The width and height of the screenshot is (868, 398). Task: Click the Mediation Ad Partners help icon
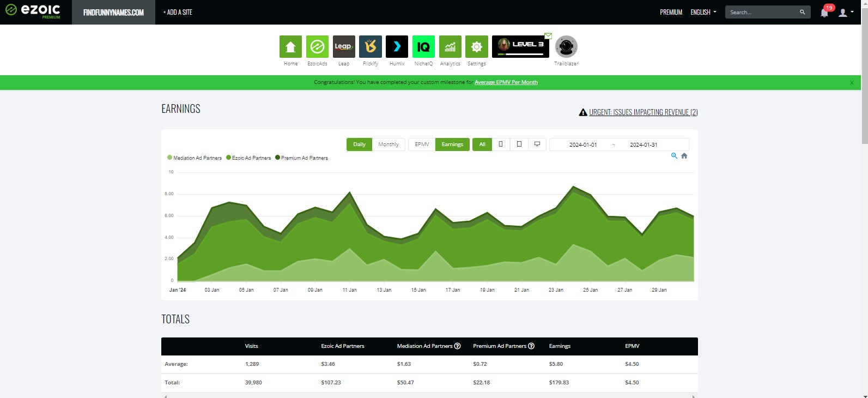tap(458, 346)
